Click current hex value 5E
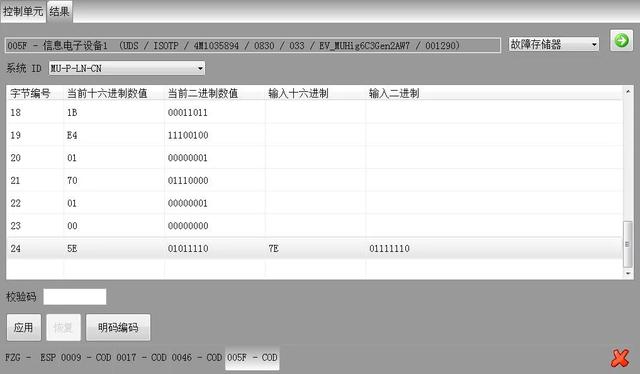Screen dimensions: 640x374 point(72,248)
